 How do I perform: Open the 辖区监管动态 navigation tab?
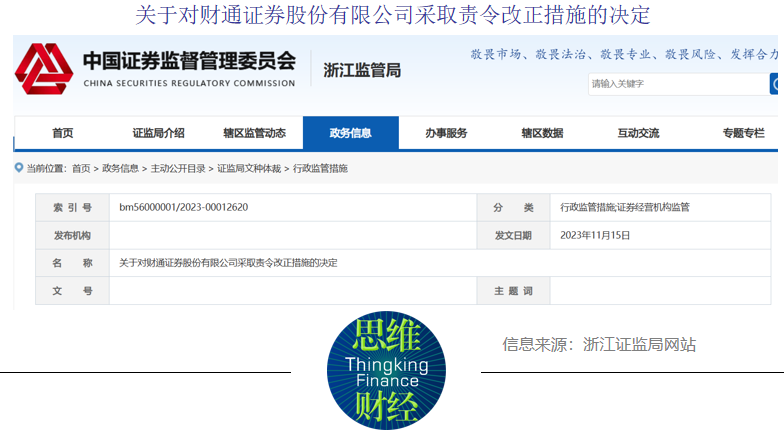click(x=254, y=133)
